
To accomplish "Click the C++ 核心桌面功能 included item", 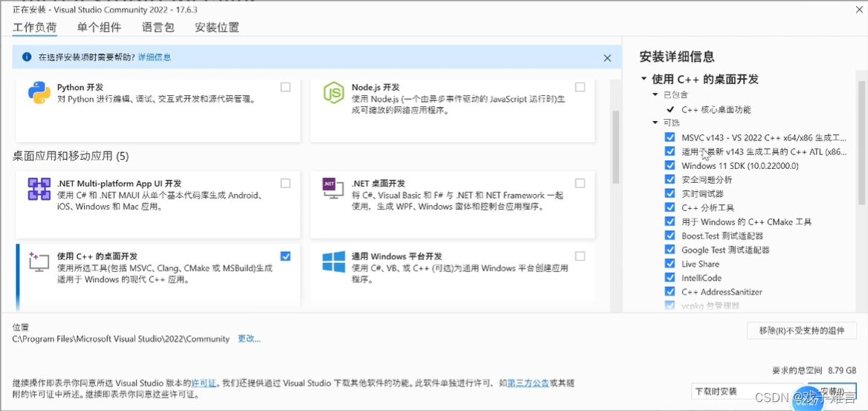I will [716, 109].
